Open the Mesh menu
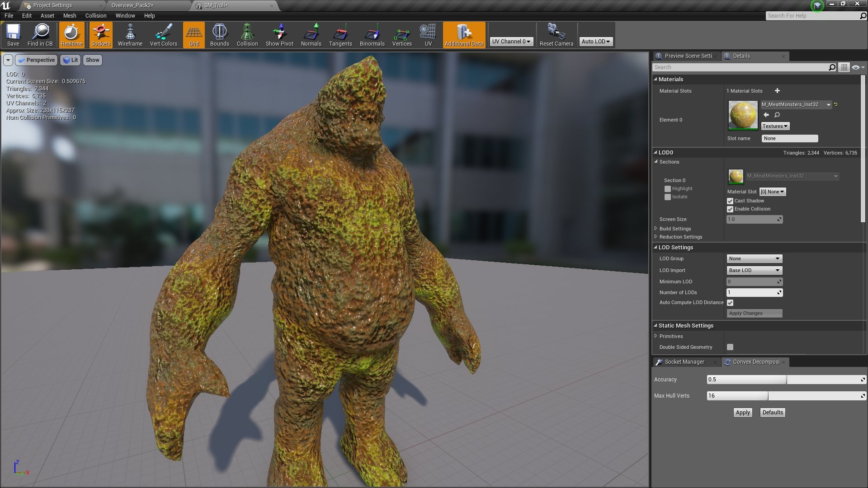Image resolution: width=868 pixels, height=488 pixels. pyautogui.click(x=70, y=15)
